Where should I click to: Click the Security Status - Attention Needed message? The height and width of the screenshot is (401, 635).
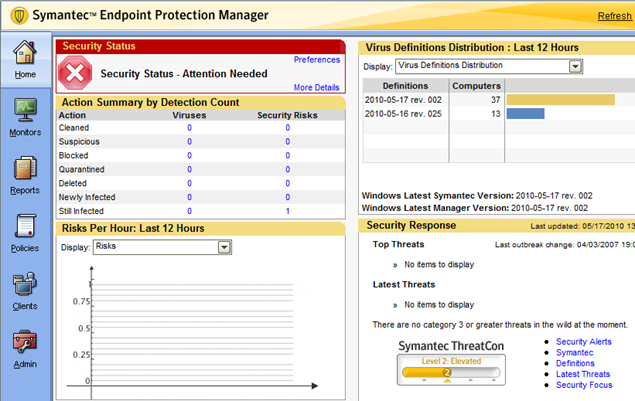(x=184, y=74)
